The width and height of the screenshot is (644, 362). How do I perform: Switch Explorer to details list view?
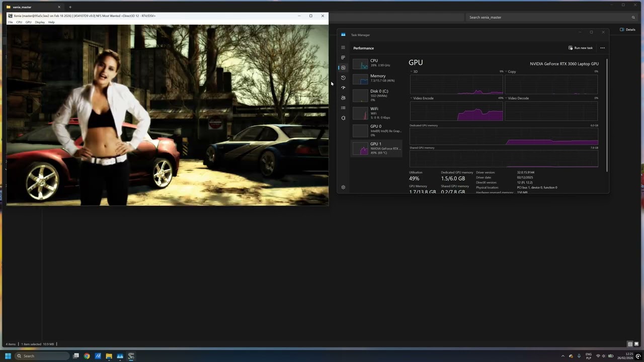[x=630, y=344]
